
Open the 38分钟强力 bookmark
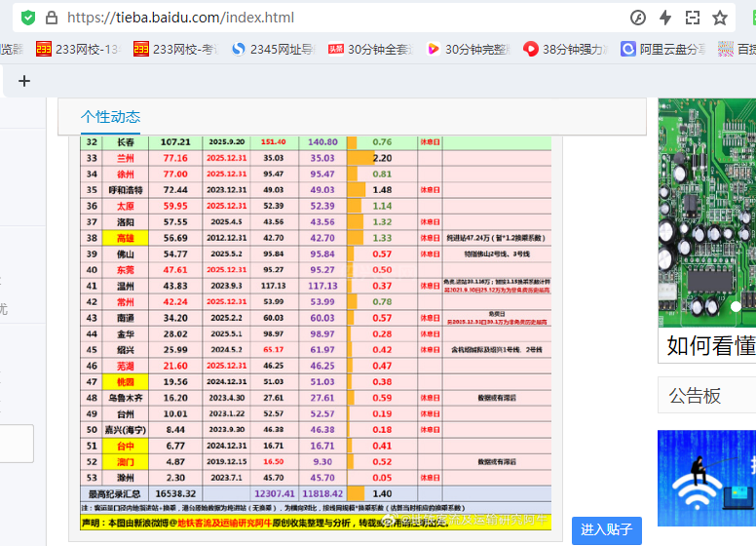(565, 49)
